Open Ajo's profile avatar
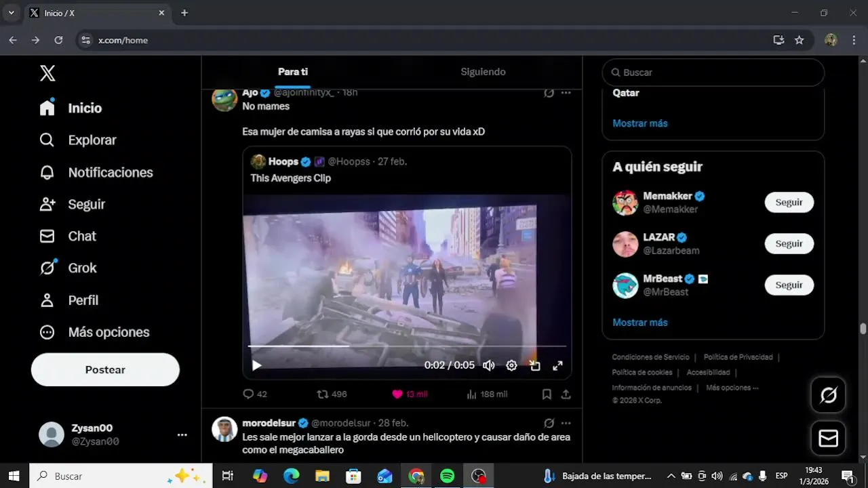The height and width of the screenshot is (488, 868). point(224,99)
